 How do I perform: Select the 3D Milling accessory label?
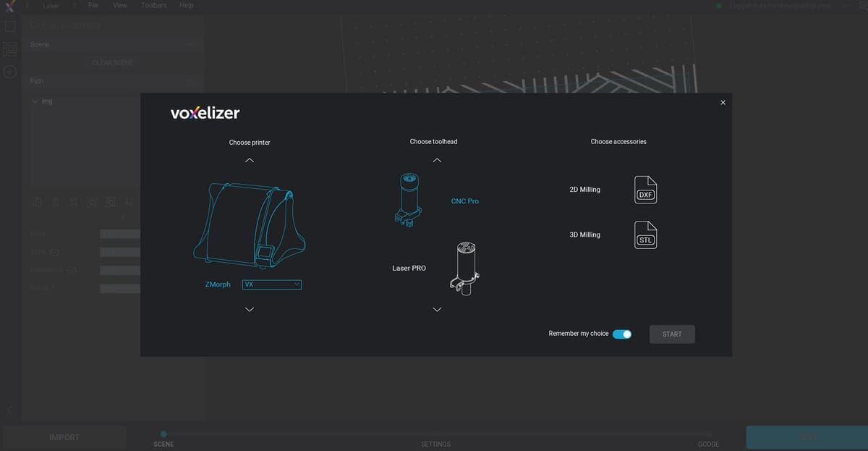585,235
